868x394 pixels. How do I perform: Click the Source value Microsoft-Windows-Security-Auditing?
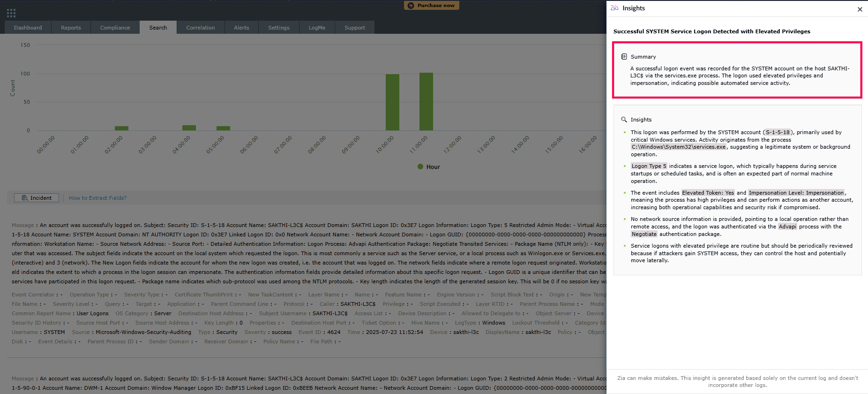point(143,332)
